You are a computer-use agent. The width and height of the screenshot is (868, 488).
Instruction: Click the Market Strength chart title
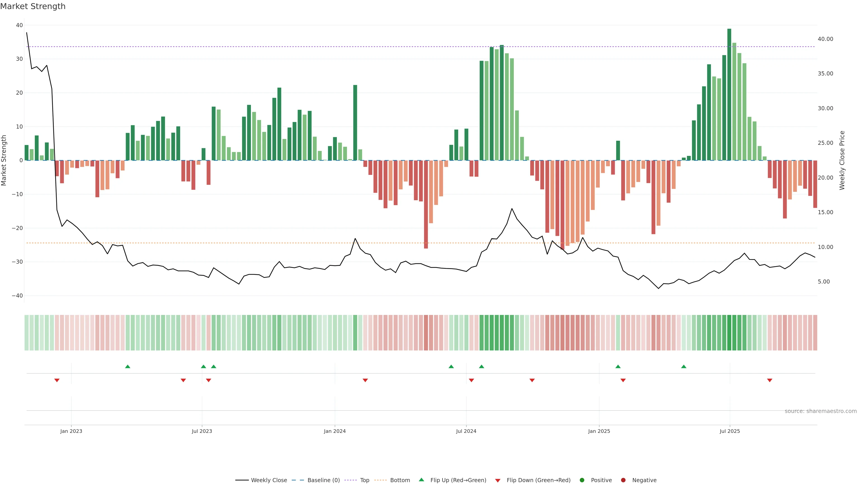[33, 6]
